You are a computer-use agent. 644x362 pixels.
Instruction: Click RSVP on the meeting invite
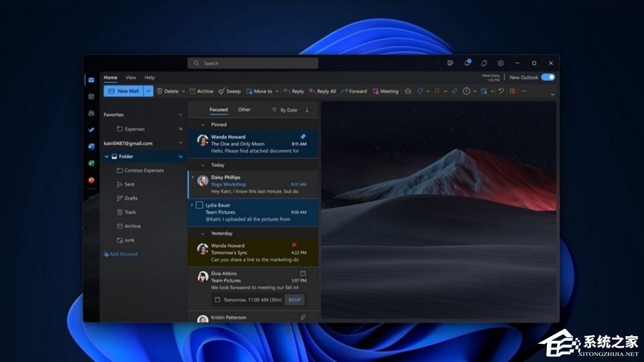[x=294, y=300]
